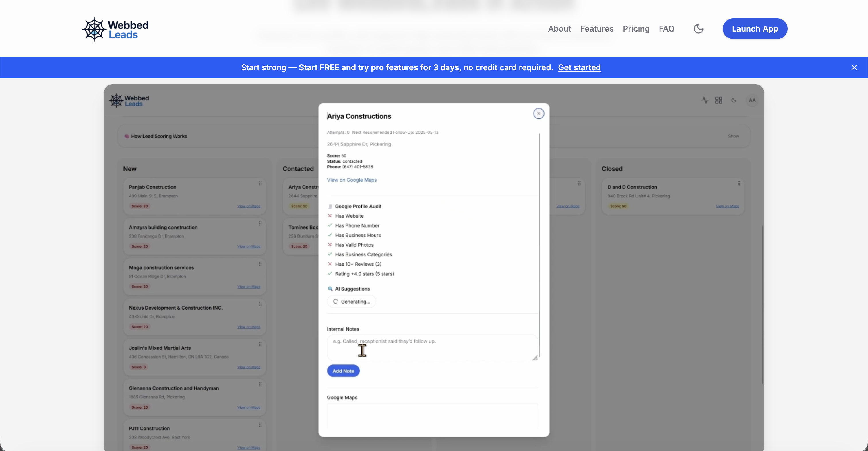Grab the drag handle on Panjab Construction card
868x451 pixels.
(x=260, y=183)
